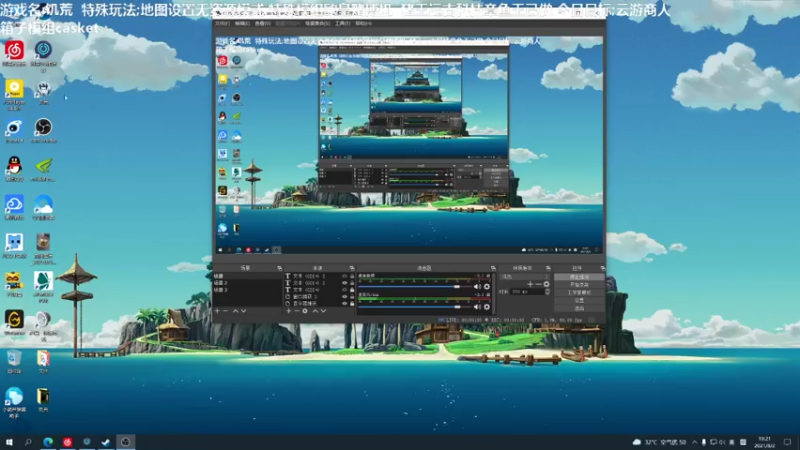Open the 工具 menu in OBS
This screenshot has width=800, height=450.
point(342,23)
